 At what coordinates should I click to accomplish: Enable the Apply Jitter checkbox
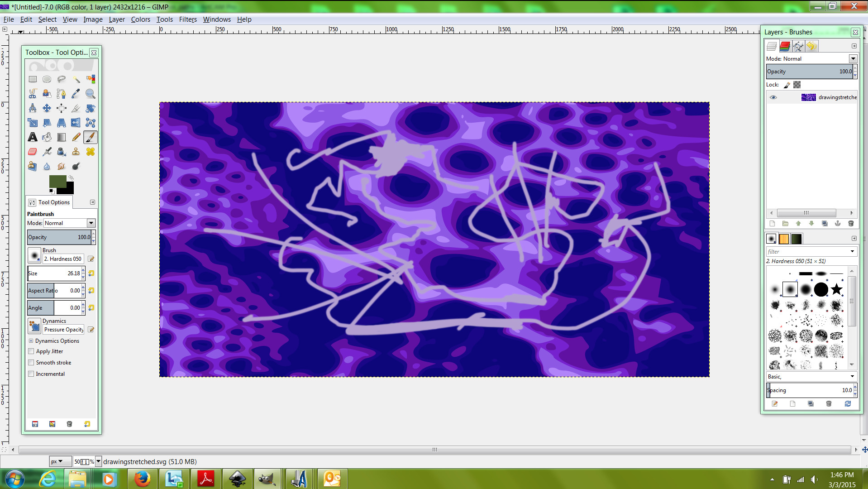(31, 351)
